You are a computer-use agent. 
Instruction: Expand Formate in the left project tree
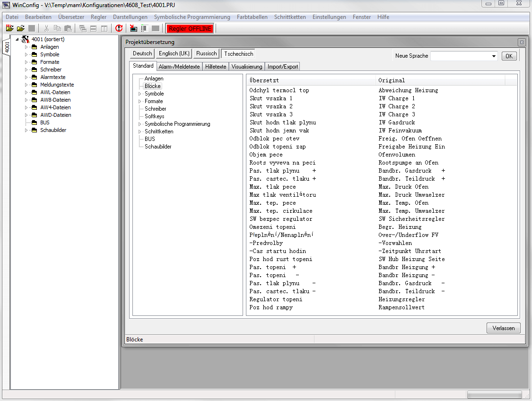[26, 62]
